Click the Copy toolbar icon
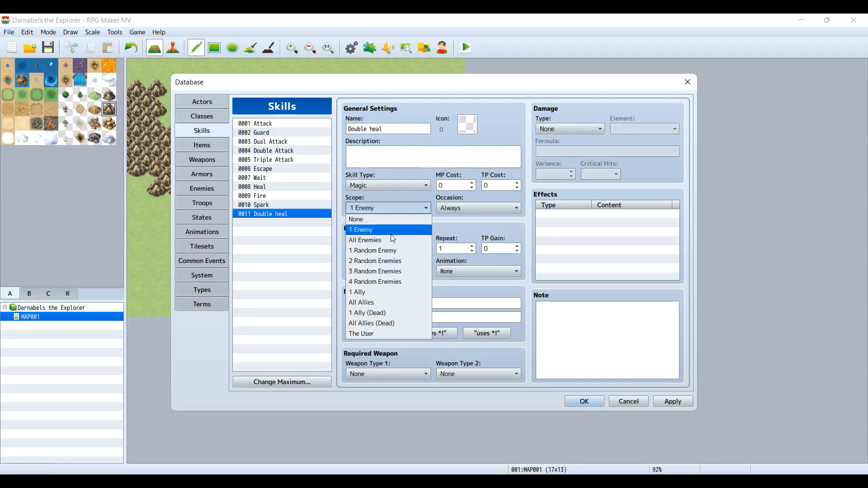 tap(90, 47)
